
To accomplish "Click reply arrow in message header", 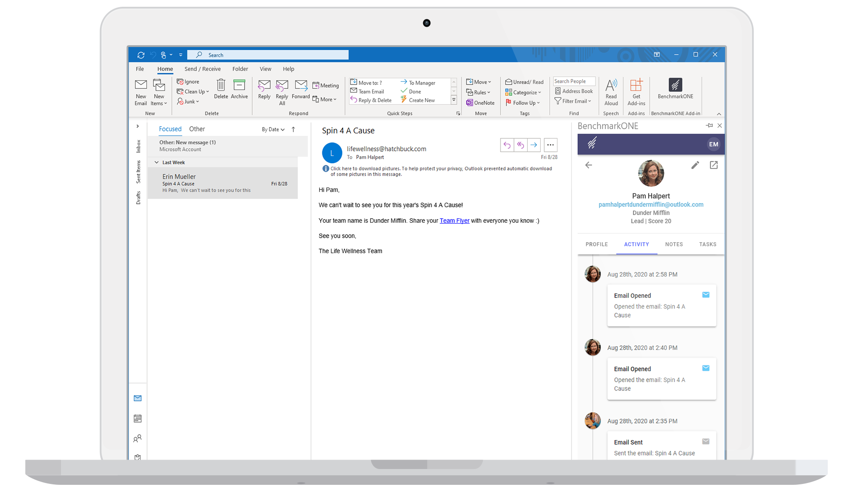I will point(507,145).
